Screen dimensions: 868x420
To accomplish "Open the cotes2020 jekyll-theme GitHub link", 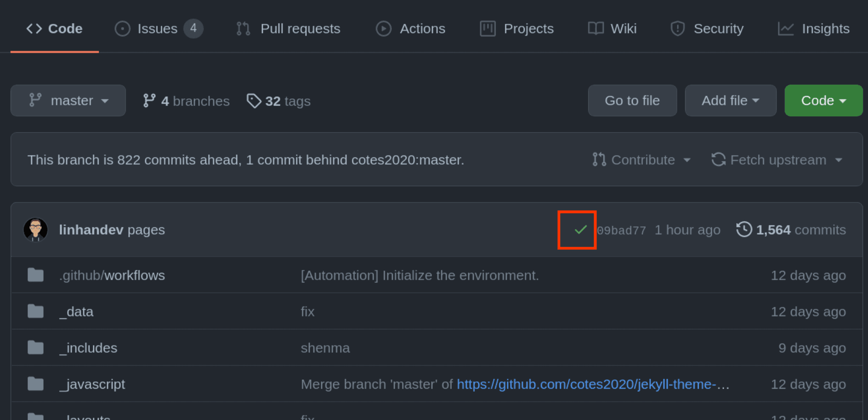I will pos(593,384).
